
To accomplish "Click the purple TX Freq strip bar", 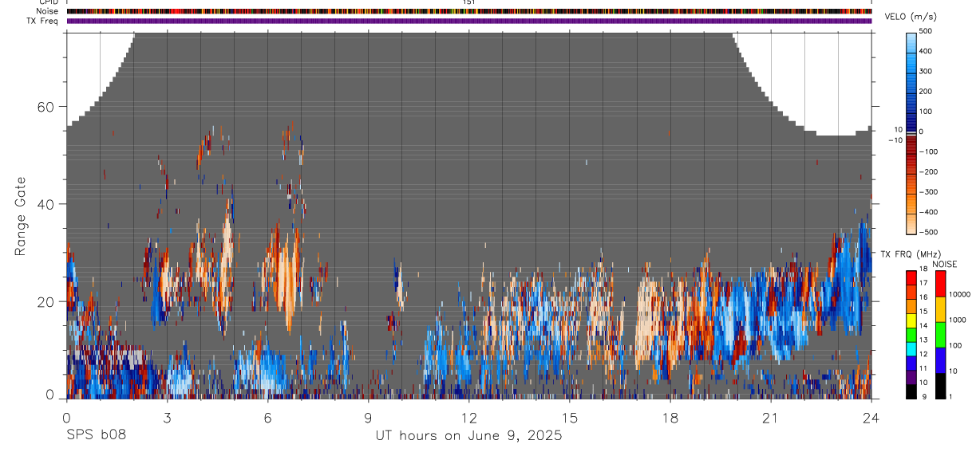I will point(469,21).
